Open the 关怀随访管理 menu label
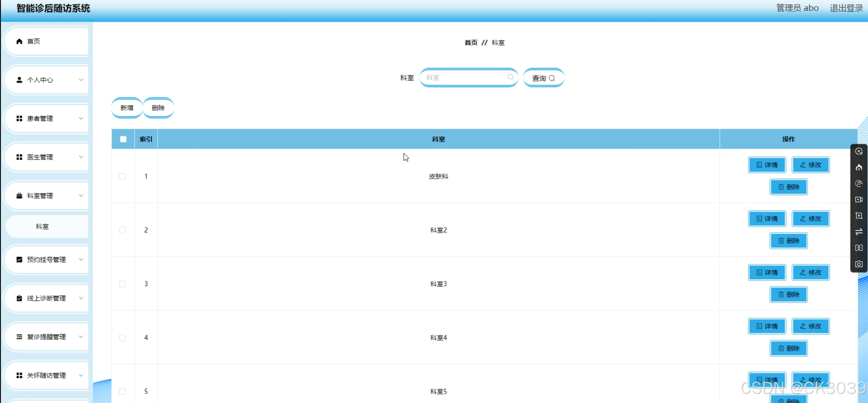Viewport: 868px width, 403px height. click(46, 375)
